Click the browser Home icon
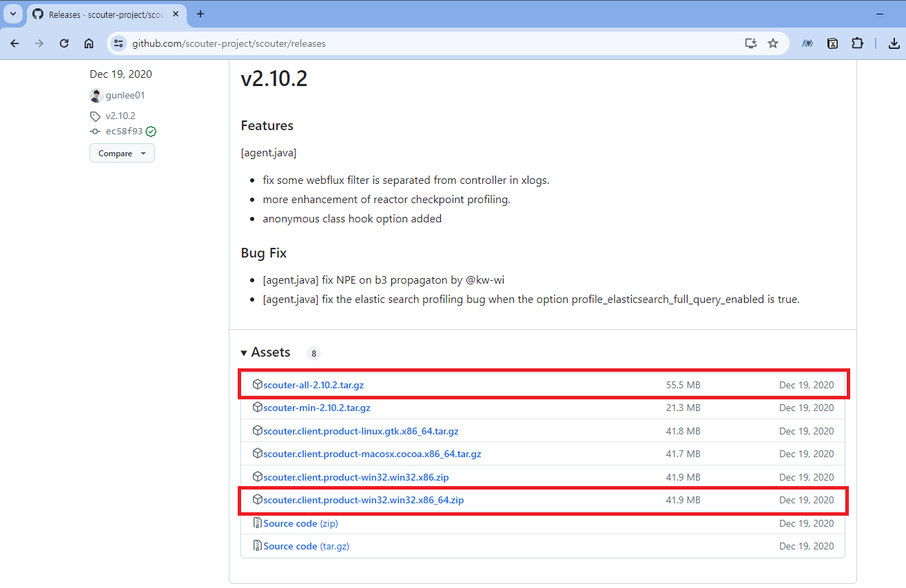906x588 pixels. pos(88,43)
